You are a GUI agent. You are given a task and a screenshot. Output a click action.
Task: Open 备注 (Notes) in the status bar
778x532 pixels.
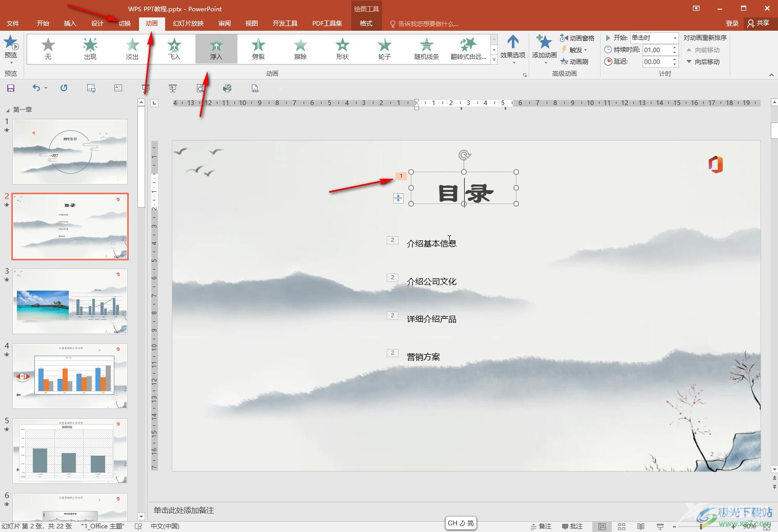[x=541, y=526]
